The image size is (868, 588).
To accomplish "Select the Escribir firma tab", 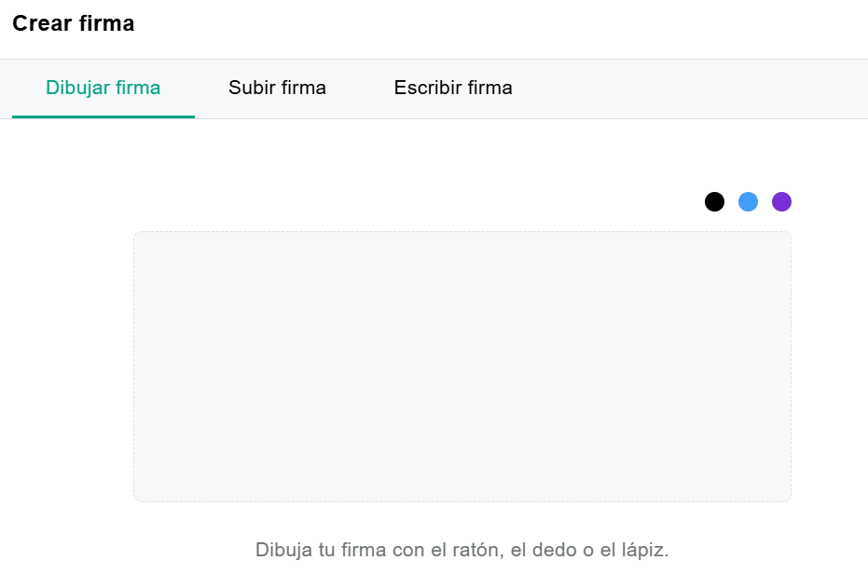I will point(453,89).
